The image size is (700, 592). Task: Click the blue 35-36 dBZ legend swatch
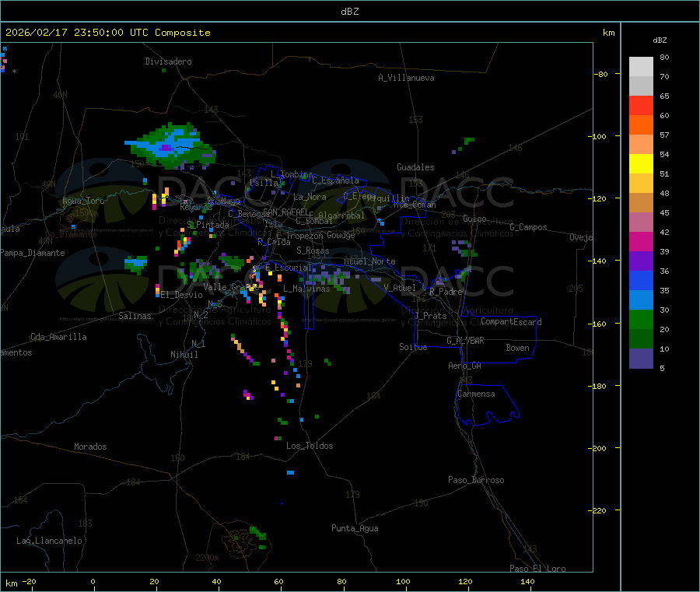[641, 281]
